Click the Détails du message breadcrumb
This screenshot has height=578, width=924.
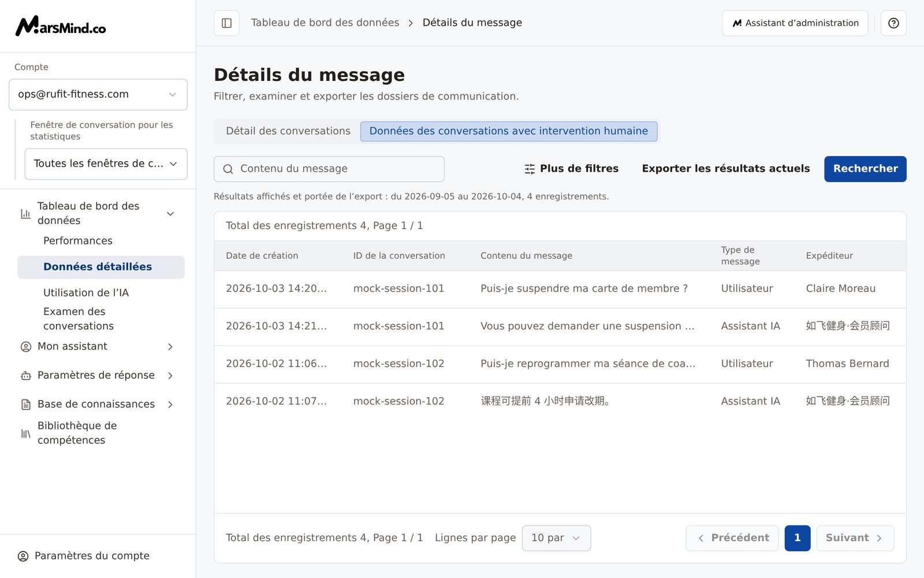click(472, 23)
